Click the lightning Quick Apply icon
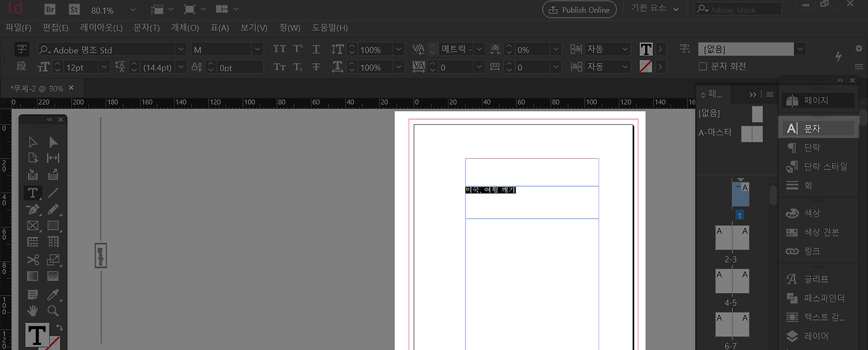 [838, 56]
